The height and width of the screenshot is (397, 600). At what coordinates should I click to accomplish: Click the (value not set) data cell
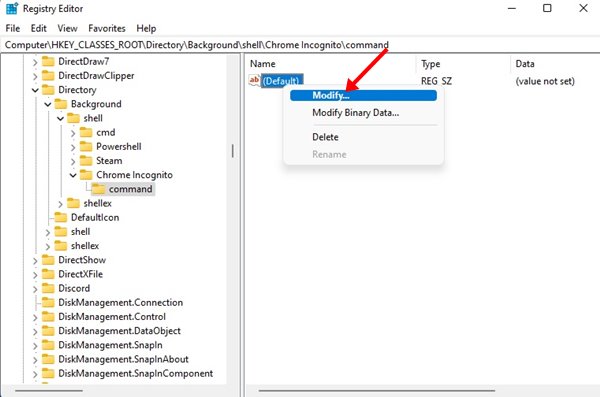click(545, 81)
